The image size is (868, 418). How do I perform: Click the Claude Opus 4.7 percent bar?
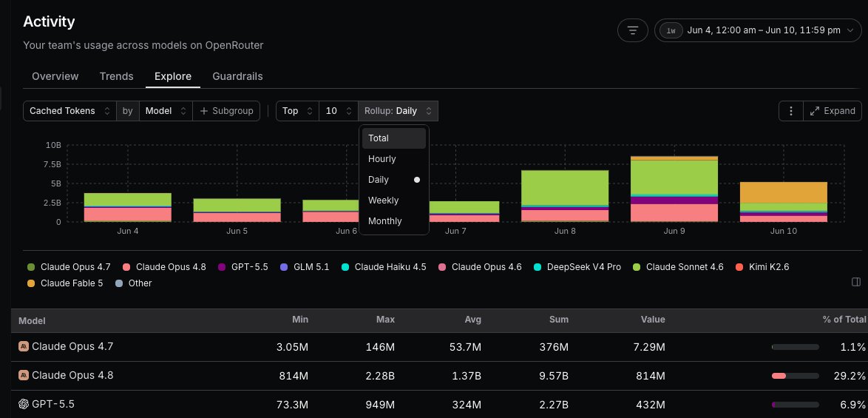(795, 347)
